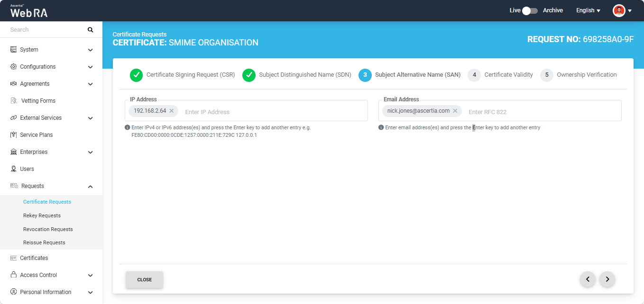This screenshot has height=304, width=644.
Task: Click the Vetting Forms sidebar icon
Action: pyautogui.click(x=13, y=101)
